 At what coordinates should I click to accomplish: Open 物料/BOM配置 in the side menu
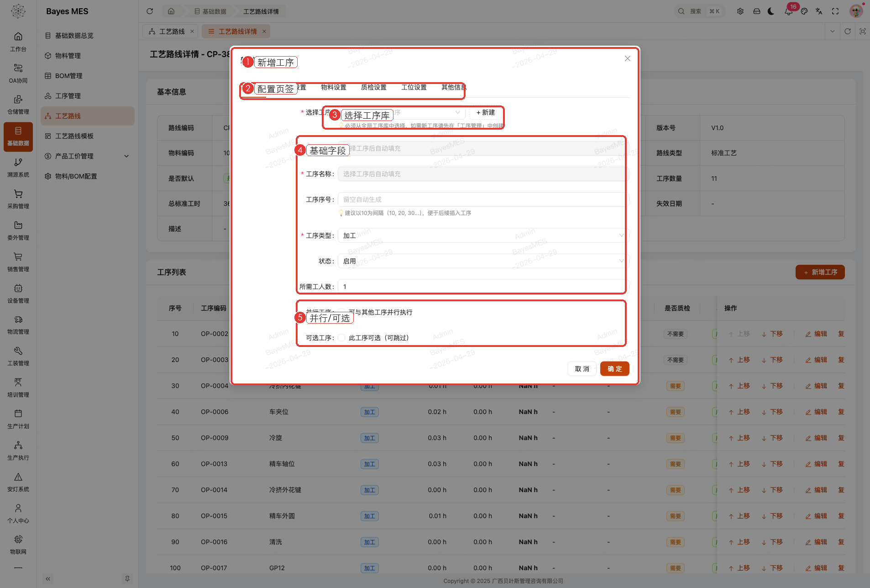88,176
